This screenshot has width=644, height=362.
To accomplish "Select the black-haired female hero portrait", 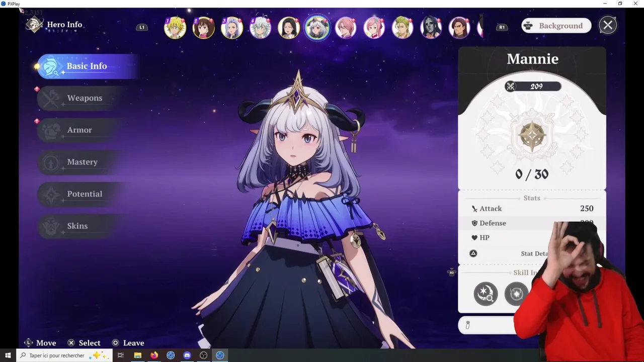I will point(289,28).
